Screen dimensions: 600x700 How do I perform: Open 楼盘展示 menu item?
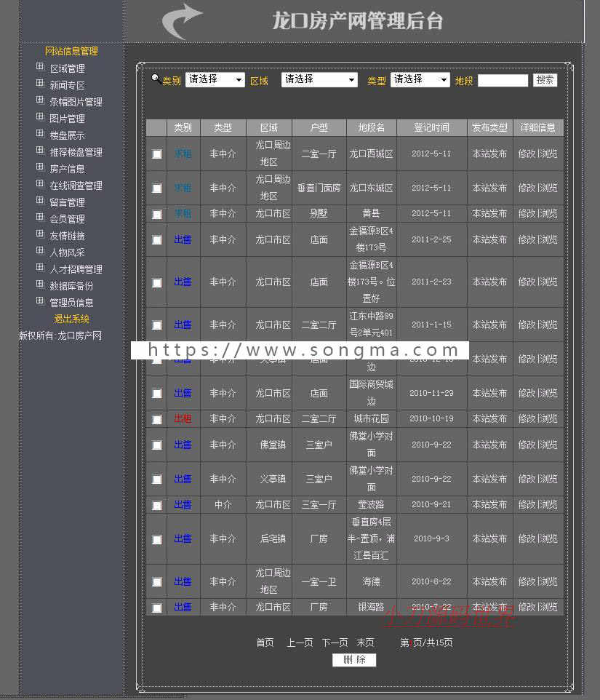[68, 135]
